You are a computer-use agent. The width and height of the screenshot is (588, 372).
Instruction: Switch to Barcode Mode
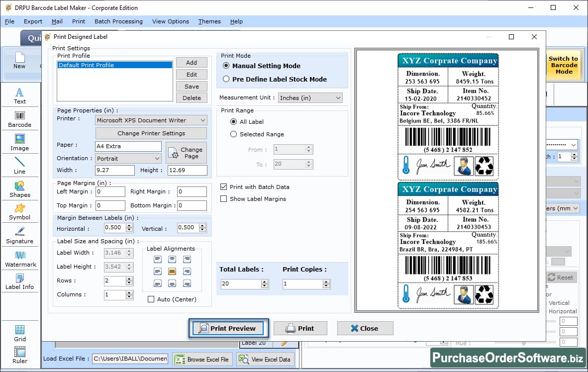563,65
